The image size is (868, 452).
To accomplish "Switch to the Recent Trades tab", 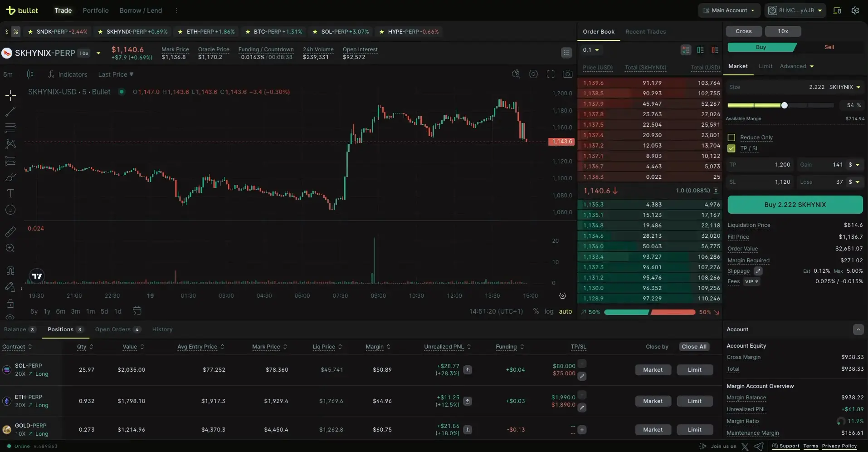I will tap(646, 32).
